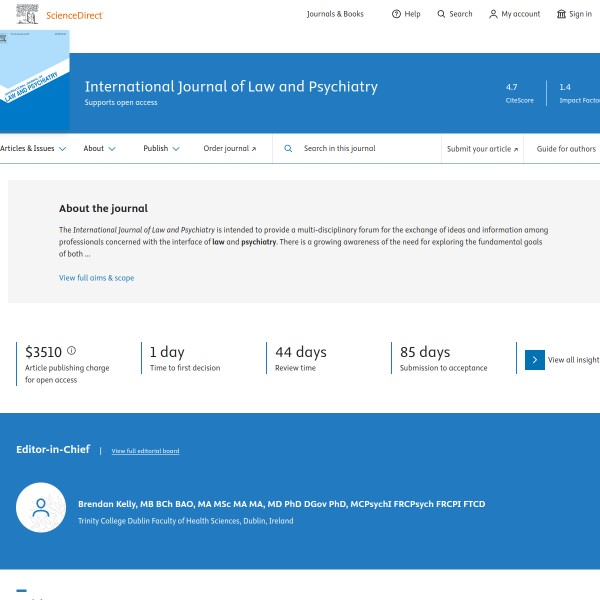The image size is (600, 600).
Task: Open My account person icon
Action: pyautogui.click(x=493, y=14)
